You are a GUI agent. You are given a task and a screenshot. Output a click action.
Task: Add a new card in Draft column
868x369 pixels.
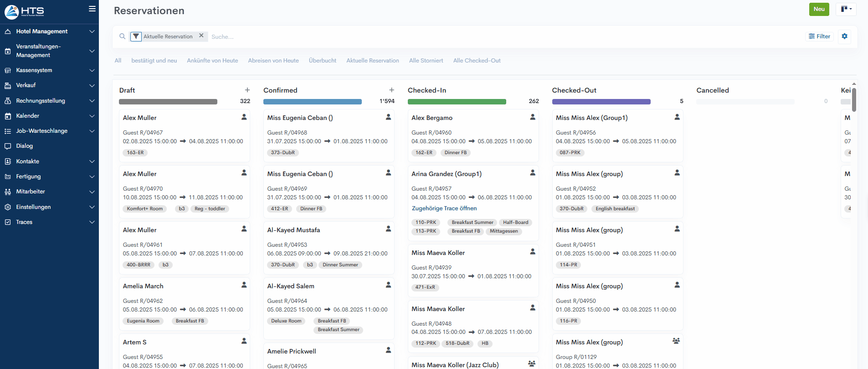click(x=247, y=90)
